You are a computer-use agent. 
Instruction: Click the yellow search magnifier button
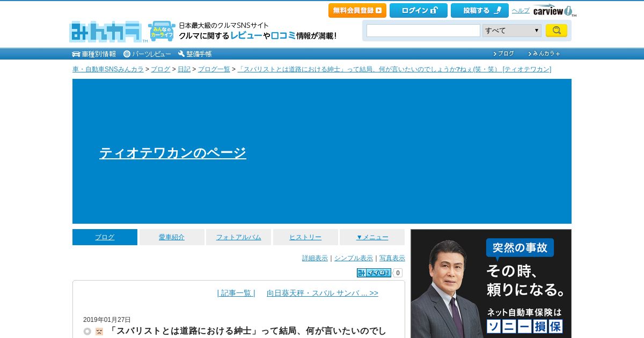pyautogui.click(x=557, y=31)
